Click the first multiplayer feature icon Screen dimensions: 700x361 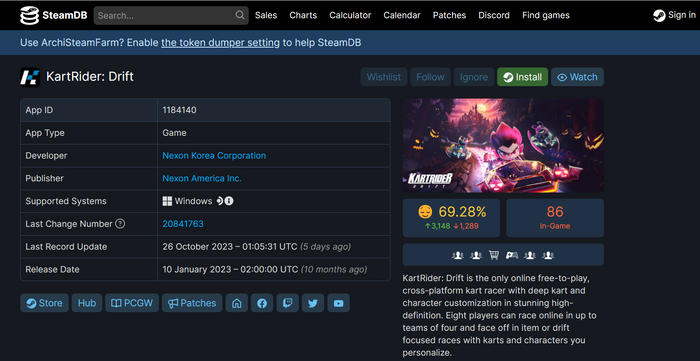pyautogui.click(x=458, y=255)
